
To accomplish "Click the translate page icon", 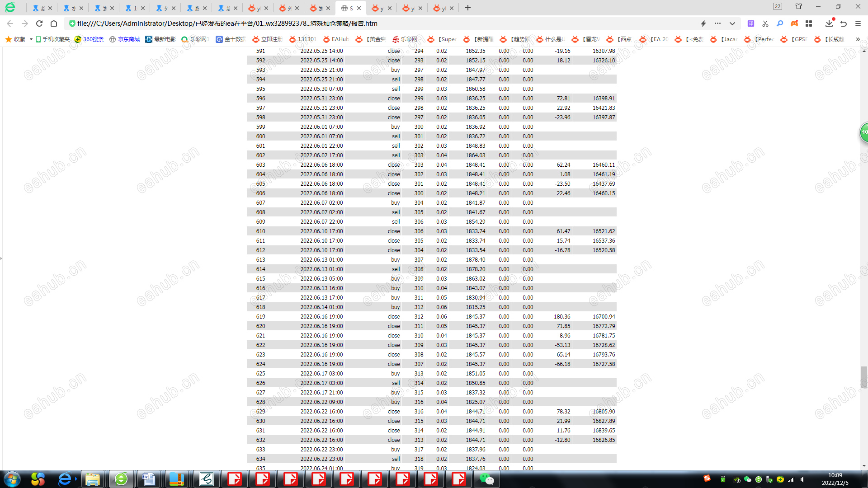I will (x=750, y=23).
